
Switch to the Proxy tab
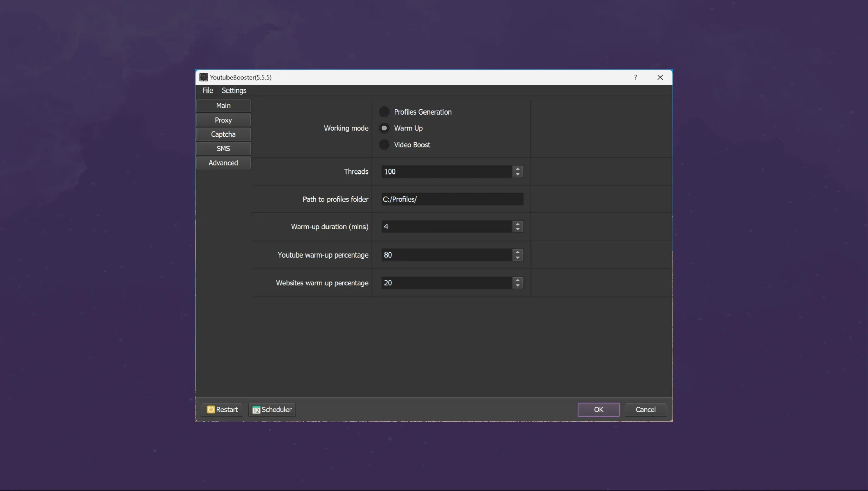(223, 120)
